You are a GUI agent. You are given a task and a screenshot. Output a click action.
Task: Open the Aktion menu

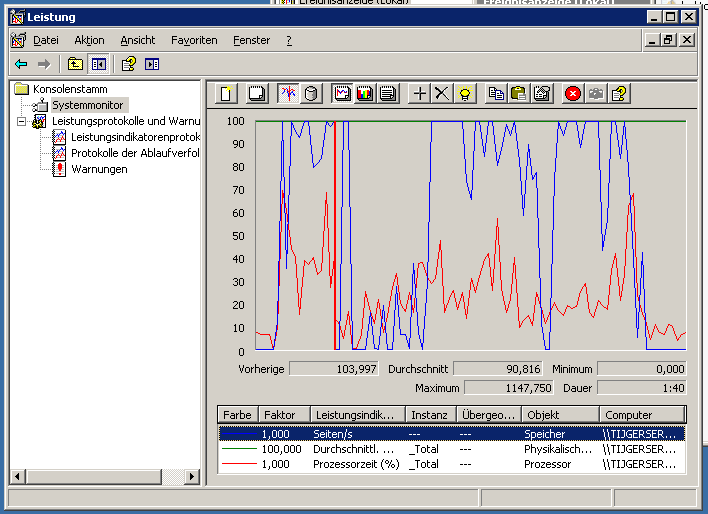(89, 40)
